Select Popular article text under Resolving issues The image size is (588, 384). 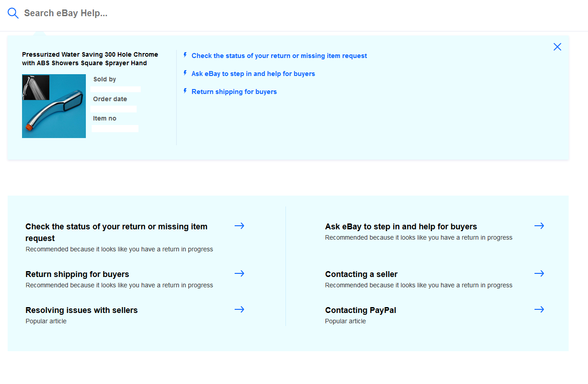click(46, 321)
